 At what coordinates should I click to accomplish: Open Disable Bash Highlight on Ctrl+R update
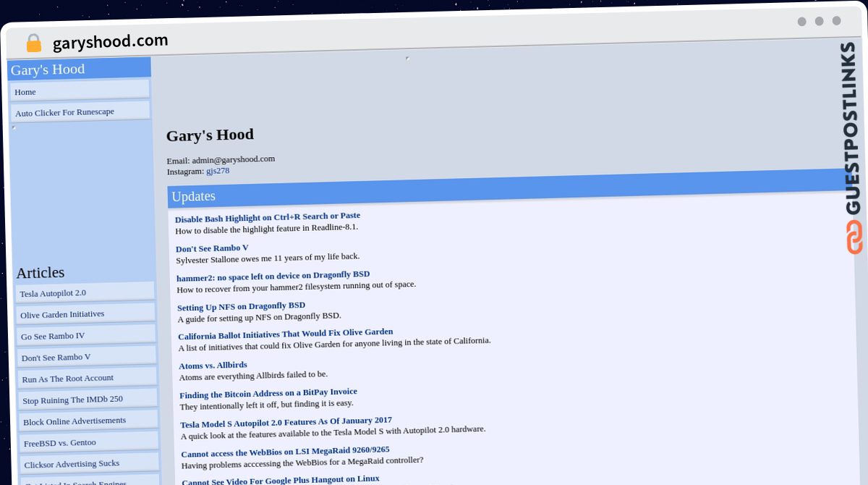[x=268, y=217]
